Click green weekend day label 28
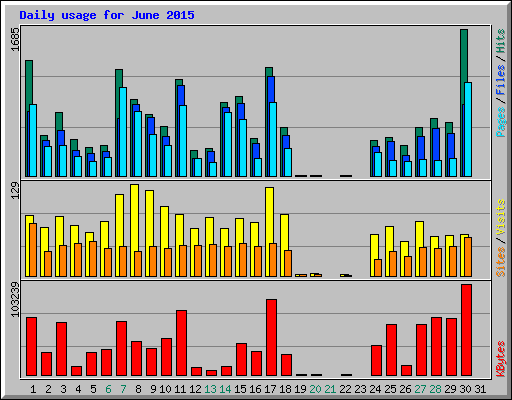 [435, 389]
